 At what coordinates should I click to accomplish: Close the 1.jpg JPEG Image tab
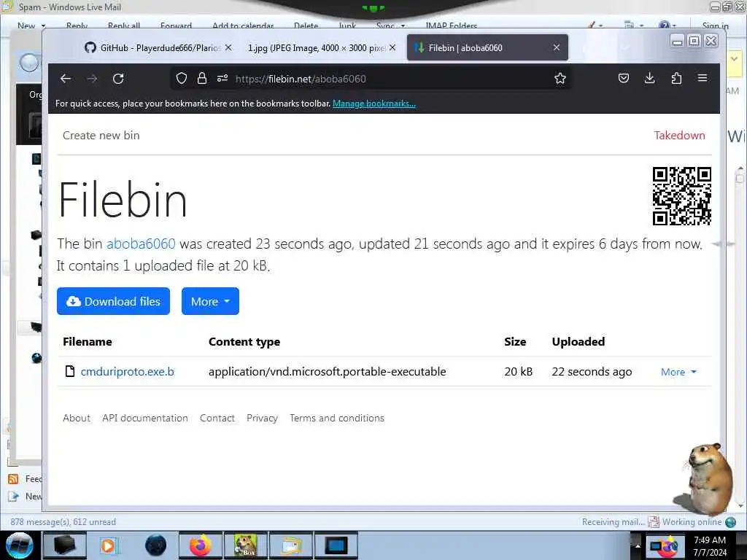[392, 47]
